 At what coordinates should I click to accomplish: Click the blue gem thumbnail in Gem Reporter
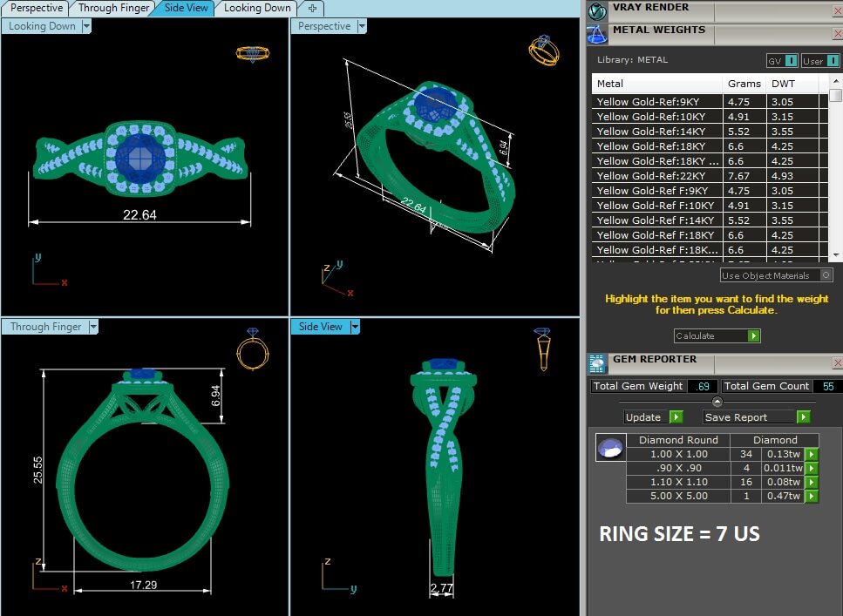click(x=611, y=448)
